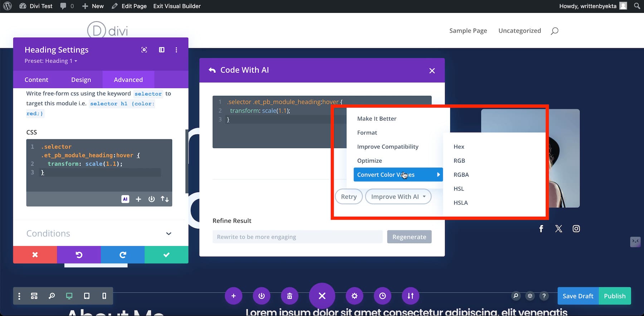The height and width of the screenshot is (316, 644).
Task: Snap the Heading Settings panel to sidebar
Action: [162, 50]
